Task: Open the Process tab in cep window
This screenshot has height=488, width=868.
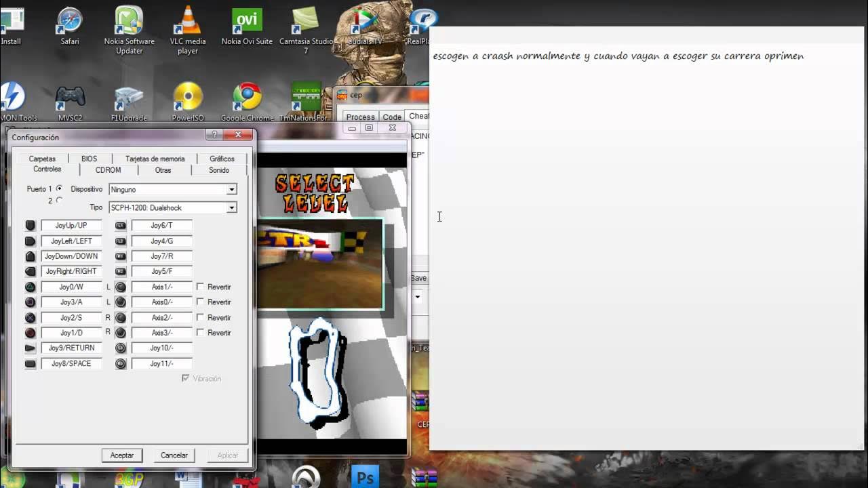Action: (x=360, y=117)
